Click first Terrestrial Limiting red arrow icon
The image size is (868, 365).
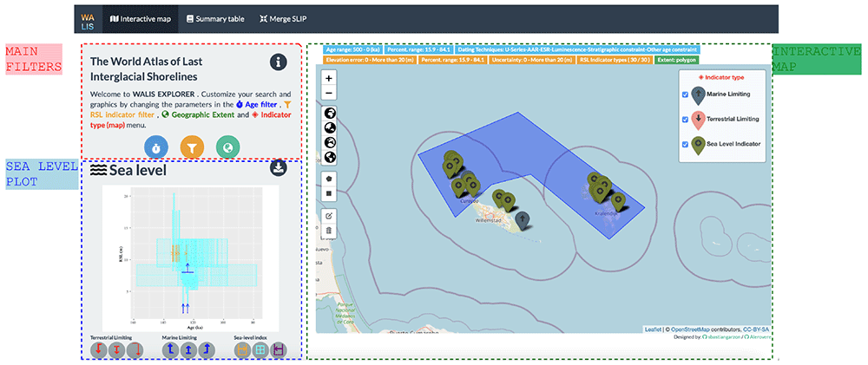99,349
